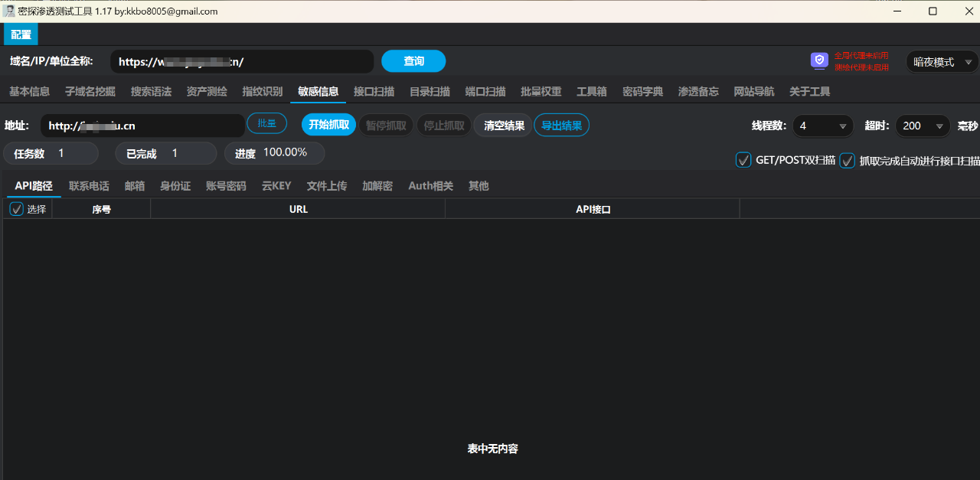
Task: Click the 序号 column header
Action: click(x=101, y=209)
